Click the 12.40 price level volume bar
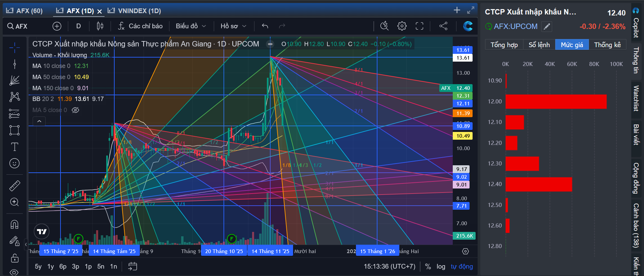The height and width of the screenshot is (276, 644). [x=539, y=184]
